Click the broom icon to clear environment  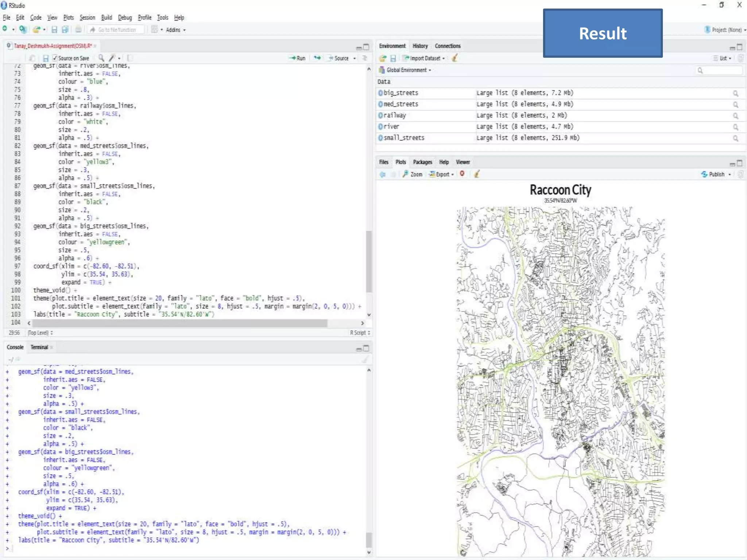click(x=455, y=58)
